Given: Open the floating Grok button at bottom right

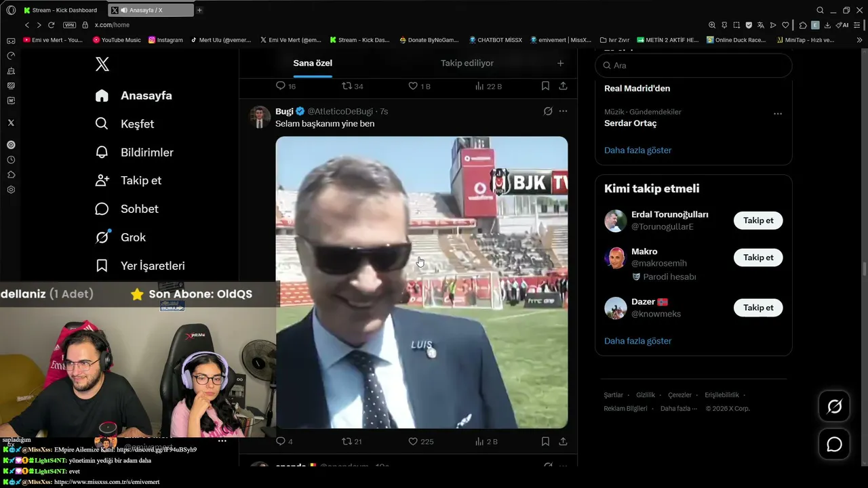Looking at the screenshot, I should pos(834,406).
